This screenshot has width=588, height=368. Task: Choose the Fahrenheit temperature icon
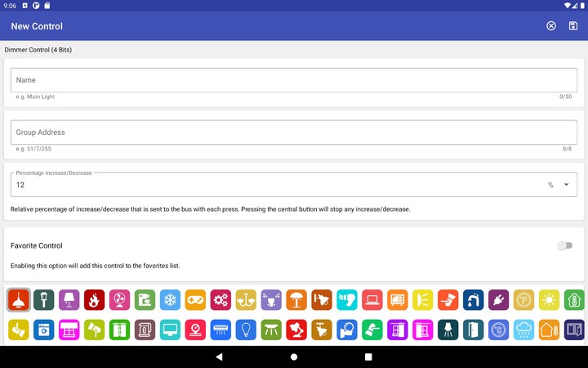tap(523, 299)
